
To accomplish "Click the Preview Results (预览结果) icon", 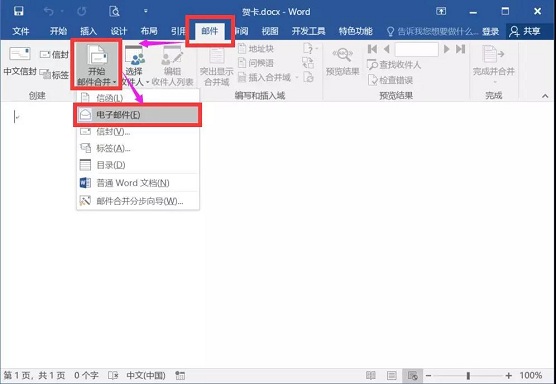I will click(x=343, y=55).
